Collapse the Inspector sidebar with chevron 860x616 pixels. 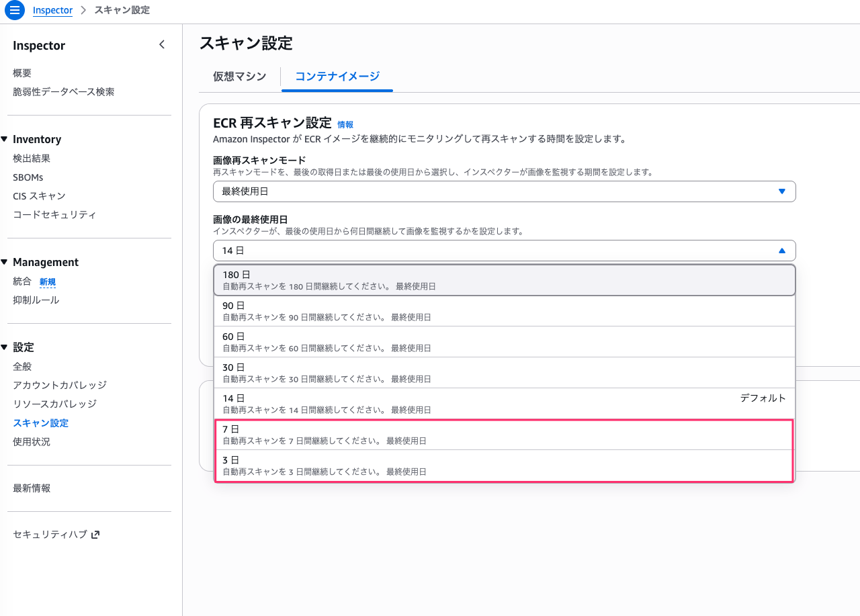click(161, 44)
